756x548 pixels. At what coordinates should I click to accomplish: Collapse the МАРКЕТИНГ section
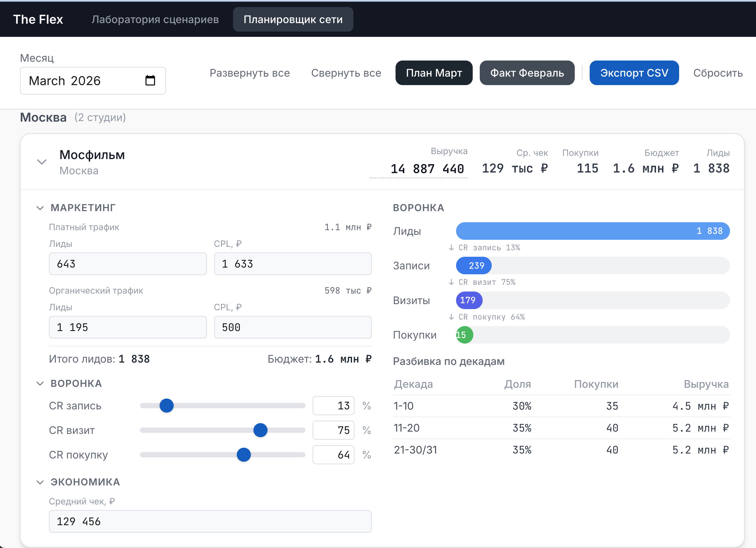click(40, 208)
